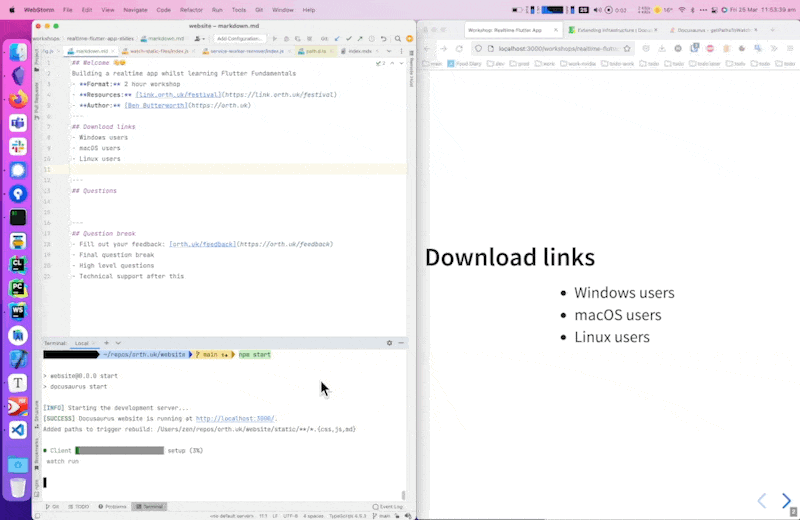Open Visual Studio Code from the dock
800x520 pixels.
[18, 430]
